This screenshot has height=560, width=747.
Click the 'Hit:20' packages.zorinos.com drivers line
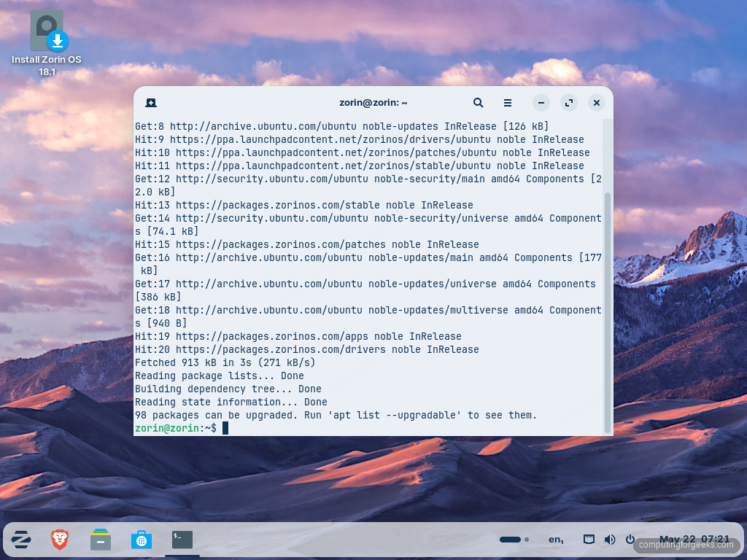tap(307, 349)
